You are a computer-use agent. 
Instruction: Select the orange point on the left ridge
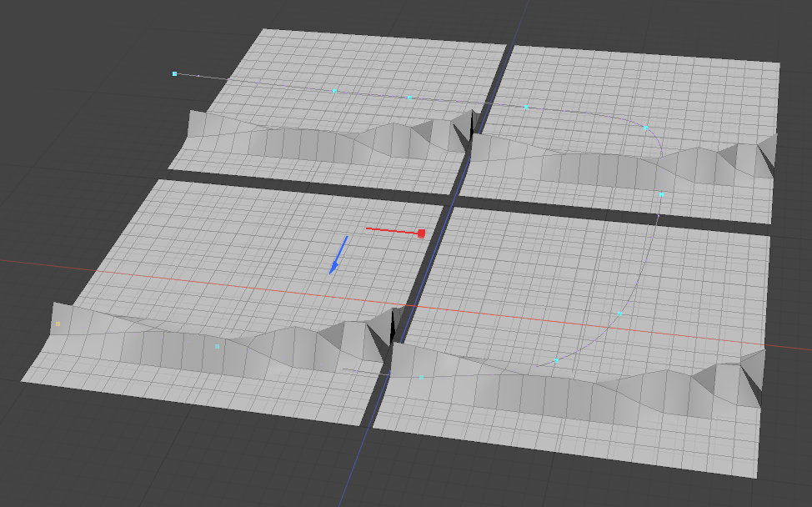click(x=58, y=324)
